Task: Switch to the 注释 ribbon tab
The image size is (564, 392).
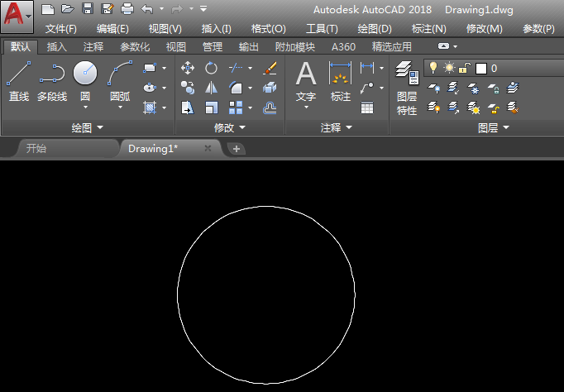Action: point(93,47)
